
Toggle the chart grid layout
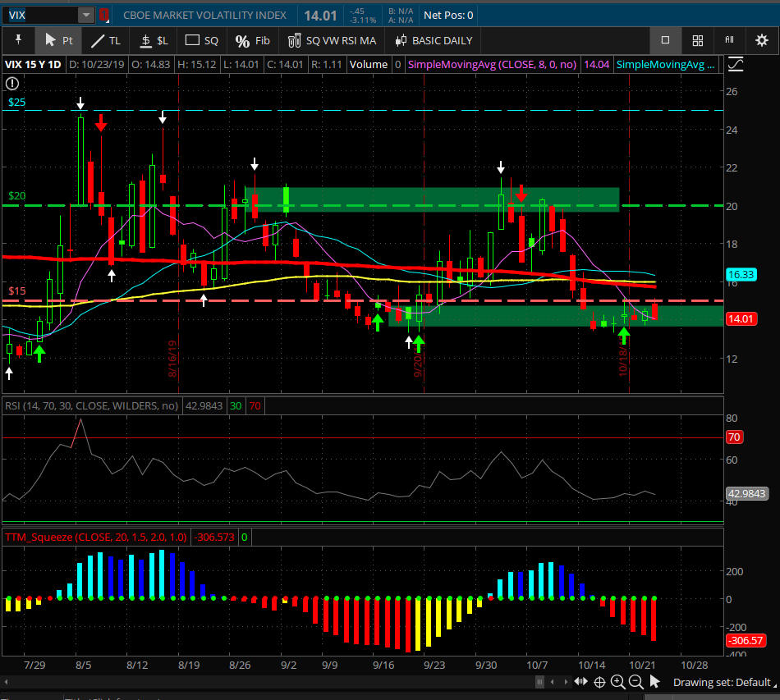click(x=697, y=40)
